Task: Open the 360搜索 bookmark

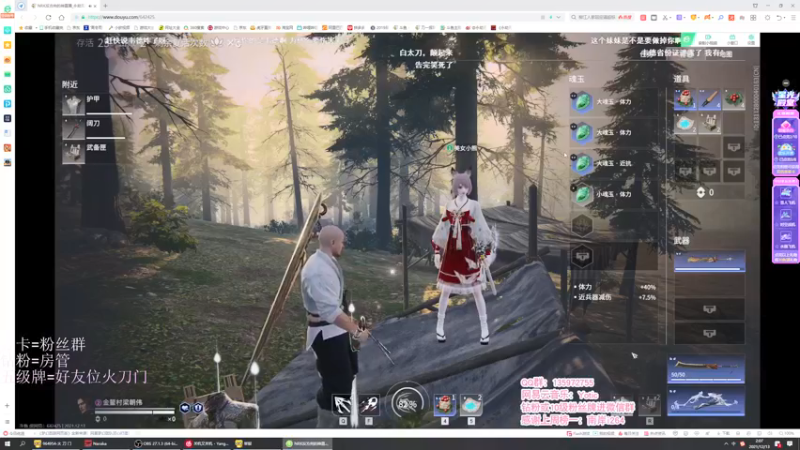Action: 195,28
